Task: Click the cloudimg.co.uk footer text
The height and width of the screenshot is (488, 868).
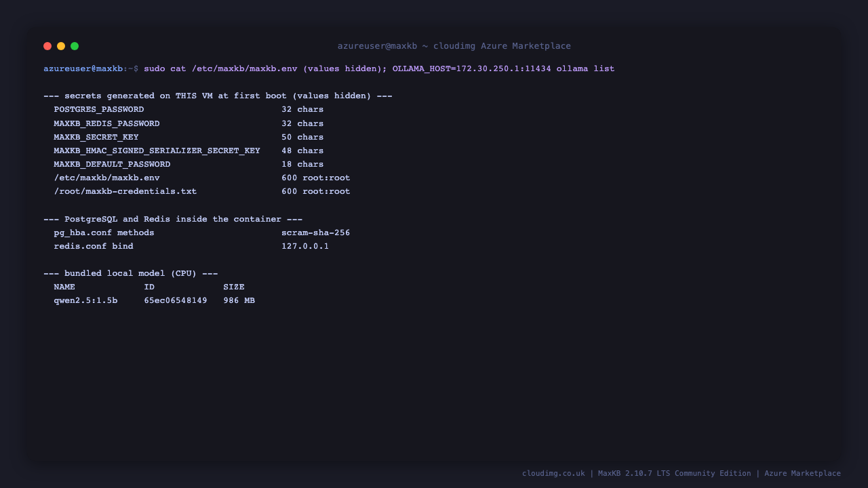Action: [553, 473]
